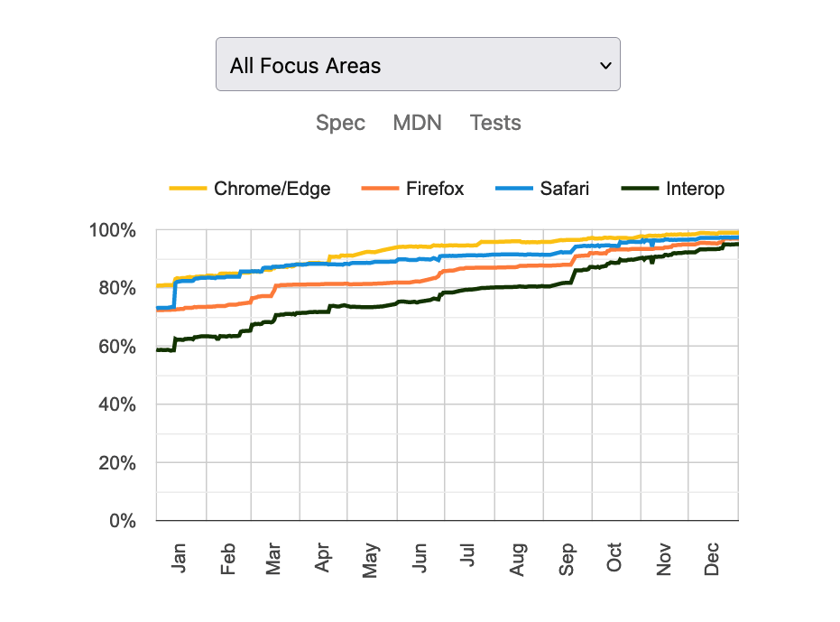Click the orange Firefox color swatch in legend
Viewport: 840px width, 622px height.
[382, 189]
